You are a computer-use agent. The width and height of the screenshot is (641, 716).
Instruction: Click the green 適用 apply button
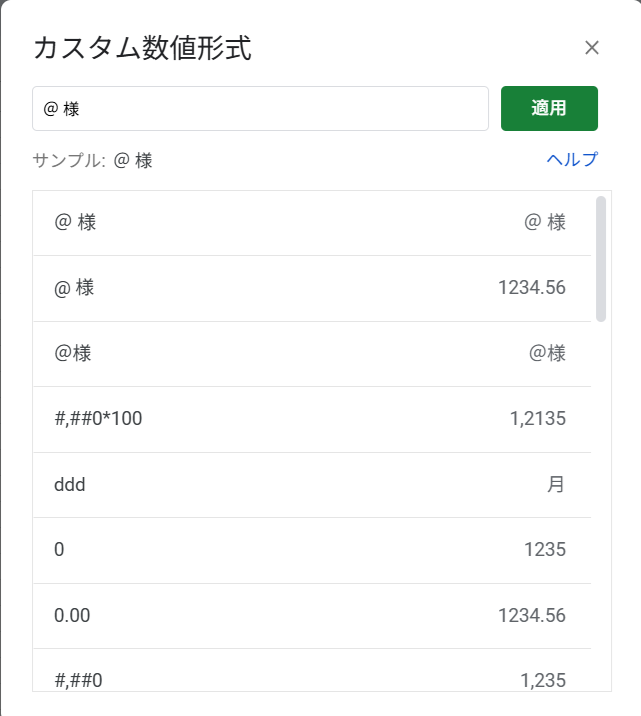click(x=549, y=108)
